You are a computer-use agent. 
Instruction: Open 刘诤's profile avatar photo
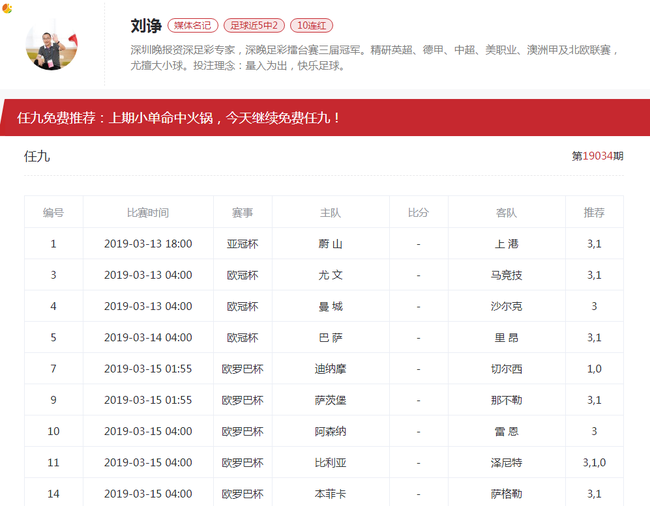(52, 45)
